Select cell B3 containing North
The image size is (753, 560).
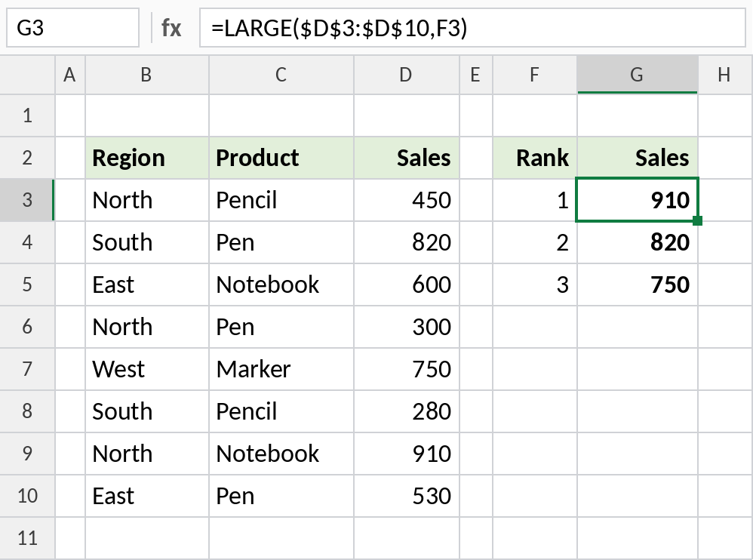(x=147, y=200)
